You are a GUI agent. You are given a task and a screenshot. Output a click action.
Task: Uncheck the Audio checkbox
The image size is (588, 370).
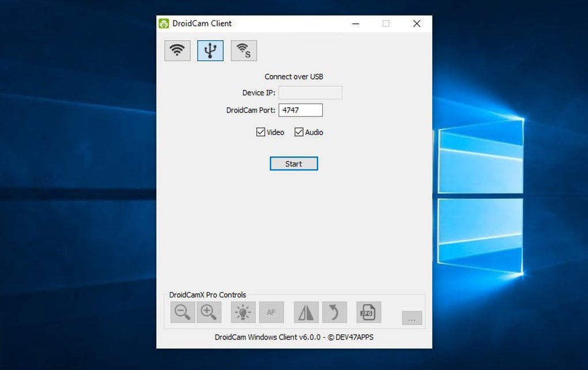click(x=299, y=132)
